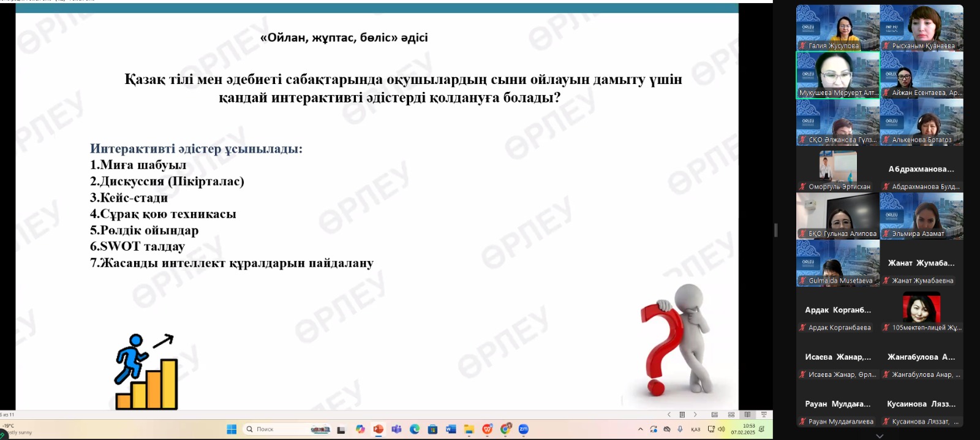Go to the previous slide arrow
This screenshot has height=440, width=980.
669,415
